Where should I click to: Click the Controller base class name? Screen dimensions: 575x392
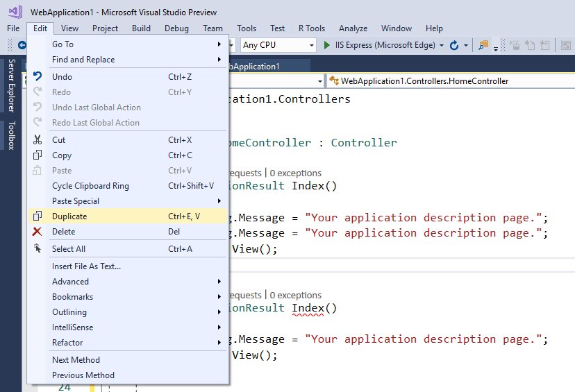click(x=364, y=142)
